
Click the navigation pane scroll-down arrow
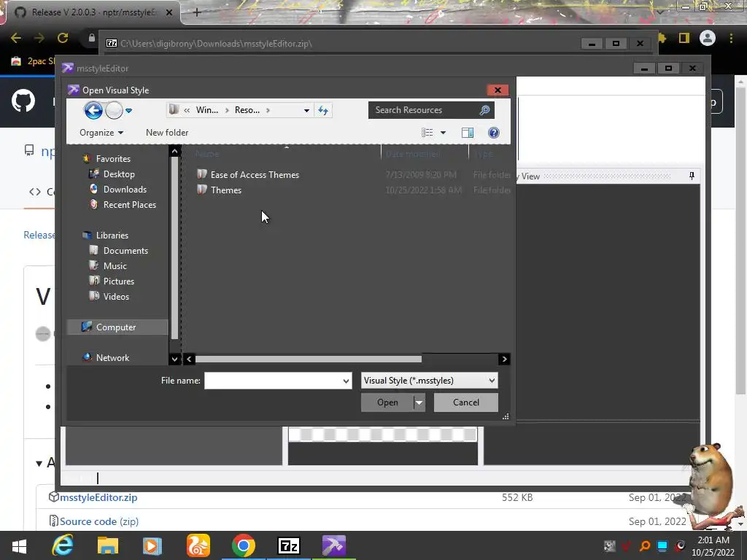pyautogui.click(x=174, y=359)
